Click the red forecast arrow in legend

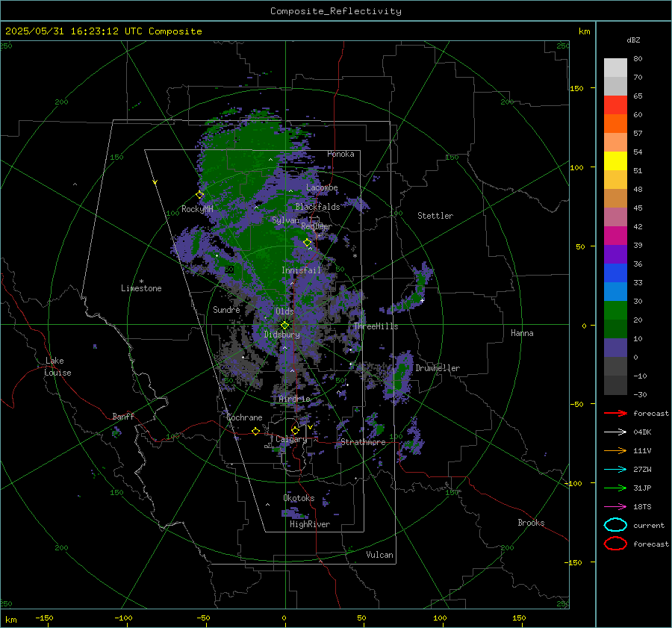[615, 413]
